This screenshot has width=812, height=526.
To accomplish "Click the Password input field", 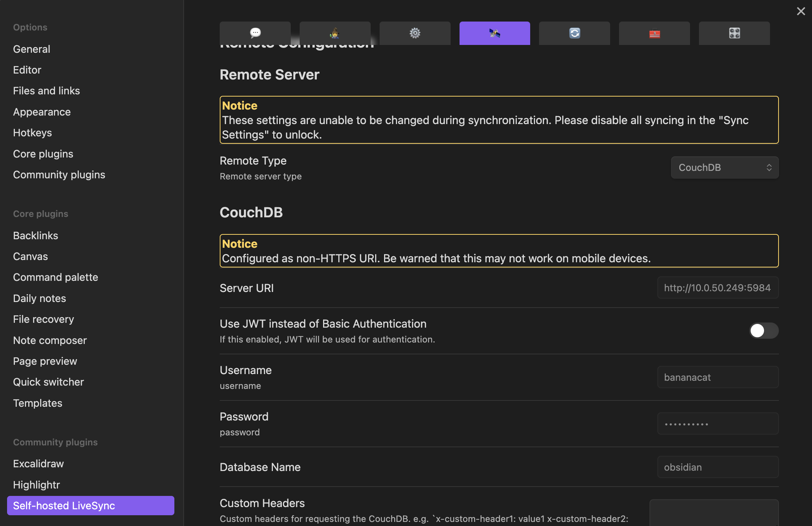I will (x=718, y=424).
